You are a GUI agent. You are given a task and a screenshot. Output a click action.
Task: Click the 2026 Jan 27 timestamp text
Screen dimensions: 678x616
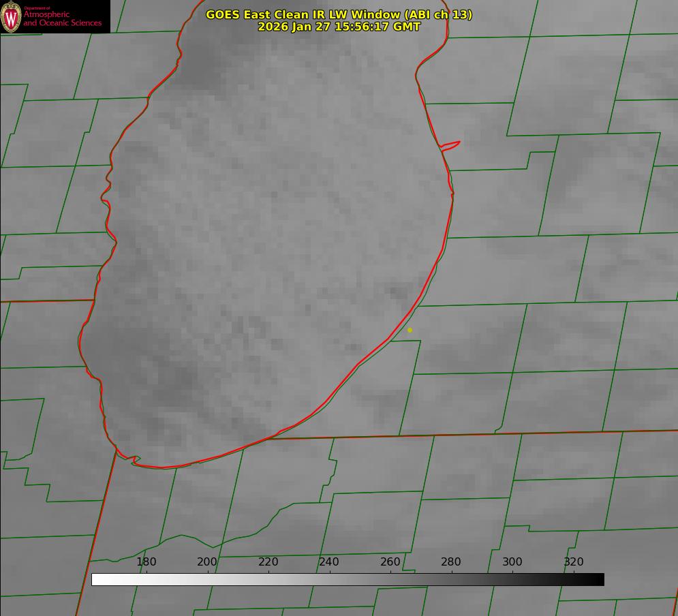(x=339, y=27)
